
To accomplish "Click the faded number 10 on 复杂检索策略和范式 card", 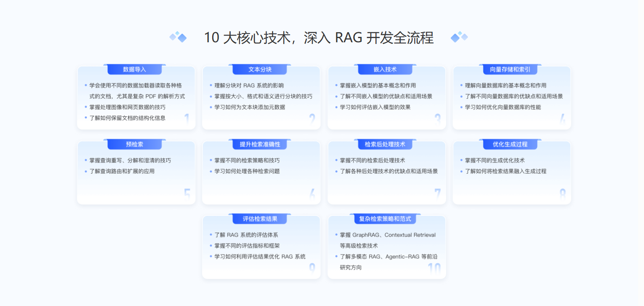I will [434, 269].
